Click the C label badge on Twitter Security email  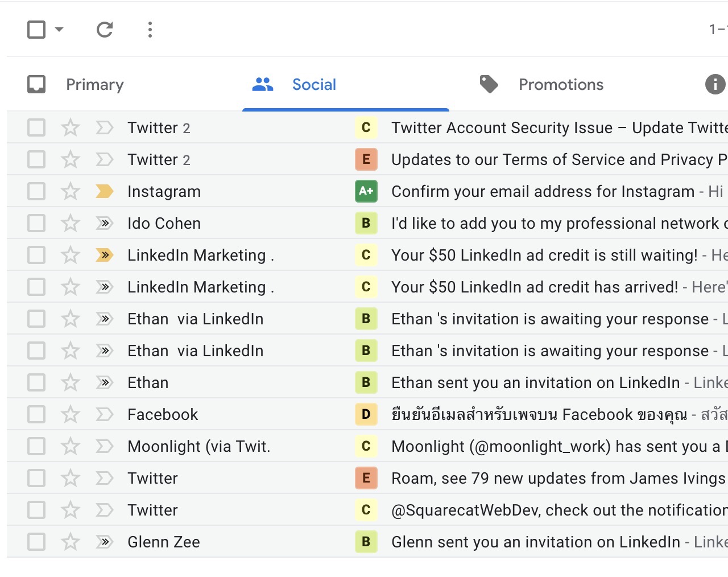coord(366,127)
